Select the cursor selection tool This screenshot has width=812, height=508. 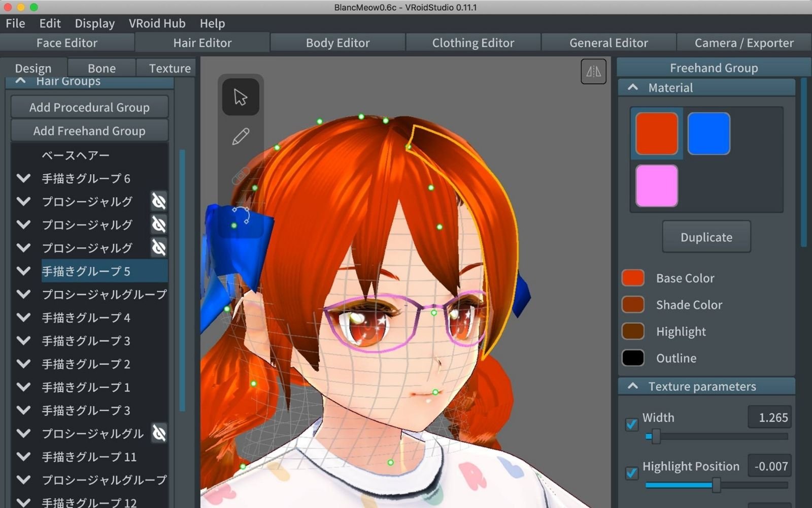pos(241,97)
